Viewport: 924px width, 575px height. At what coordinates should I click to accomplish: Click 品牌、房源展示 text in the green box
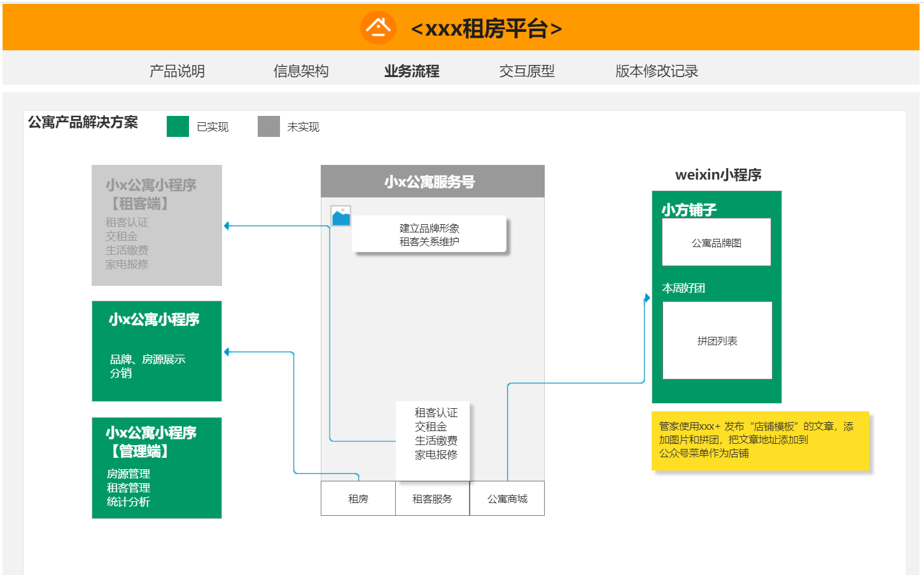[x=148, y=359]
